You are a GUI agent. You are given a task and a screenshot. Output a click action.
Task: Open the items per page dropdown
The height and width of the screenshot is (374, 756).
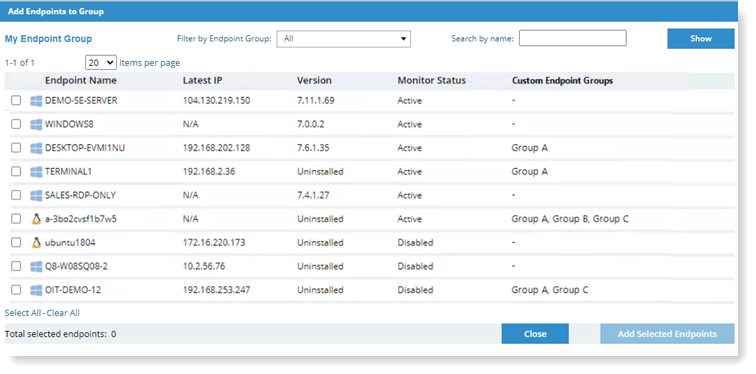point(101,63)
